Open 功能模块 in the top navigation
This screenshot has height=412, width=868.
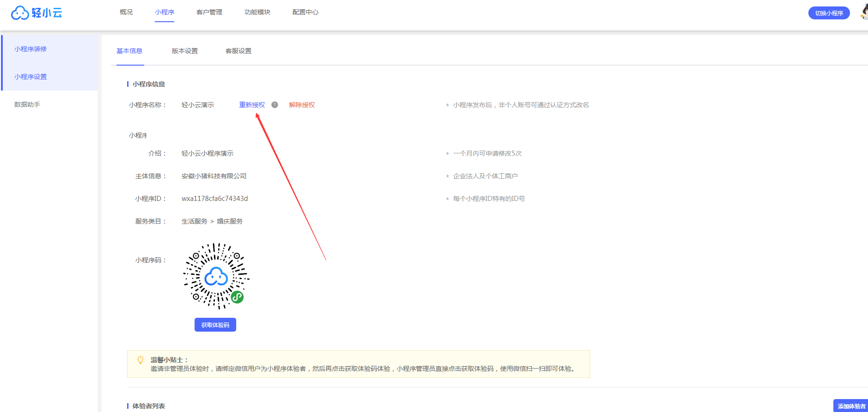[x=257, y=12]
